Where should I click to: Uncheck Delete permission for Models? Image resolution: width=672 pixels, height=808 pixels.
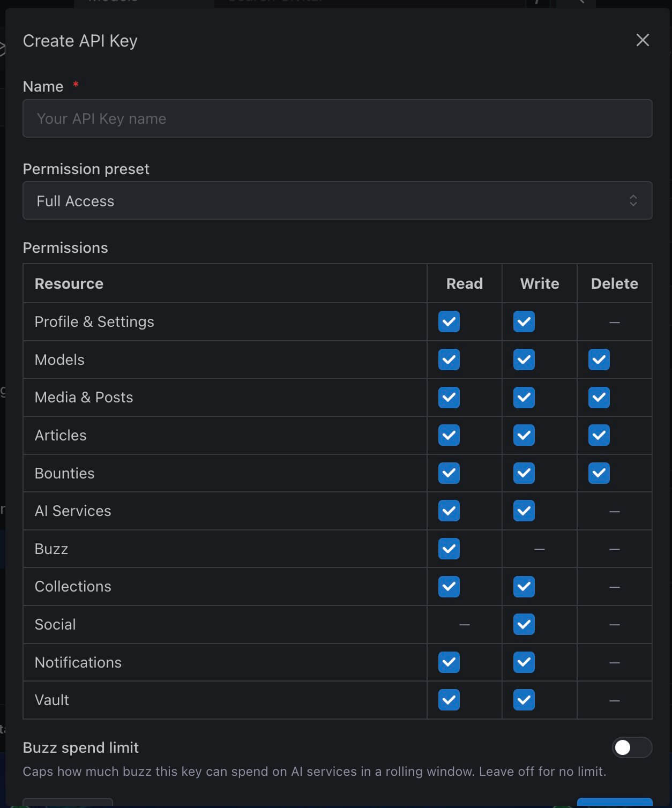[x=599, y=360]
